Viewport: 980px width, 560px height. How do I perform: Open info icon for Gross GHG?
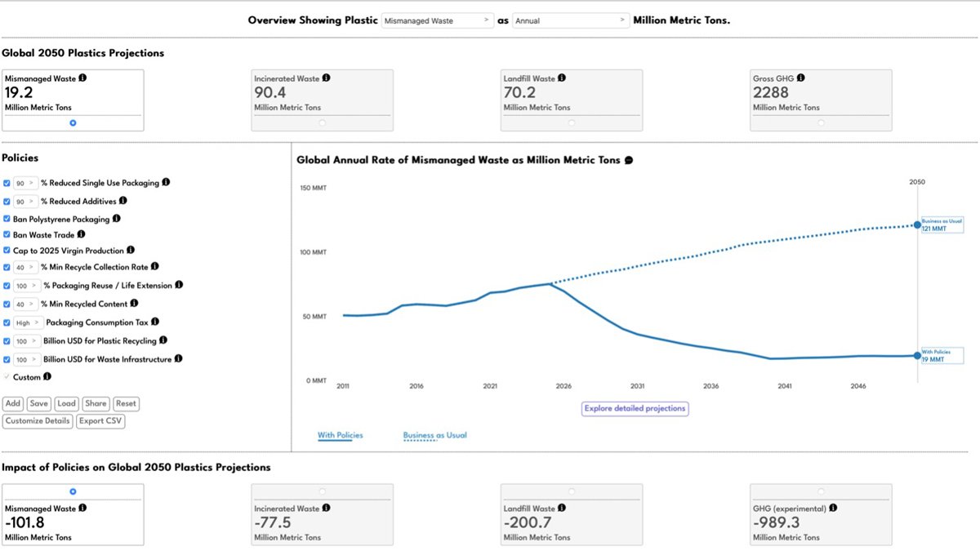point(800,78)
